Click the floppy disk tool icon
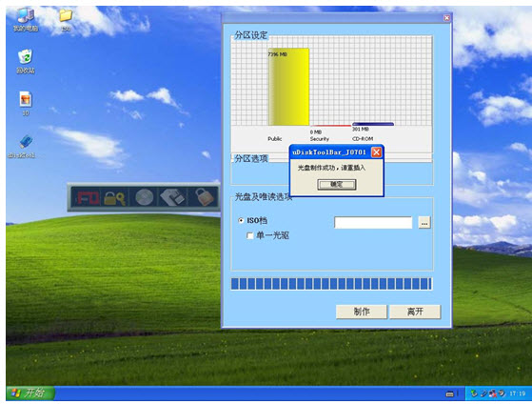 pyautogui.click(x=173, y=197)
